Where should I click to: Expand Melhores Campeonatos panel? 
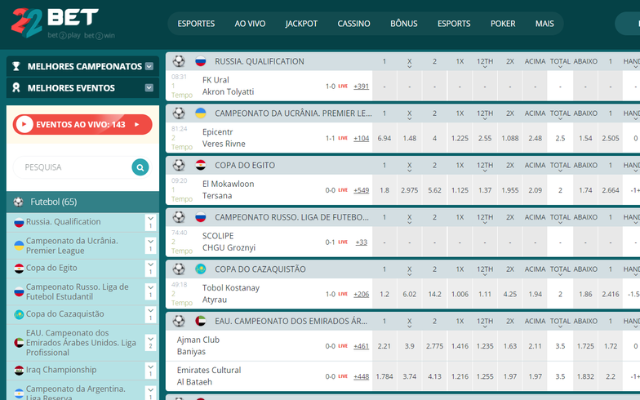point(149,66)
